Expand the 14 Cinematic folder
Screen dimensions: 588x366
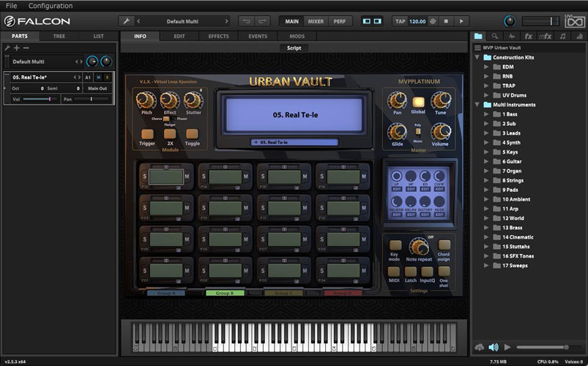click(x=486, y=237)
